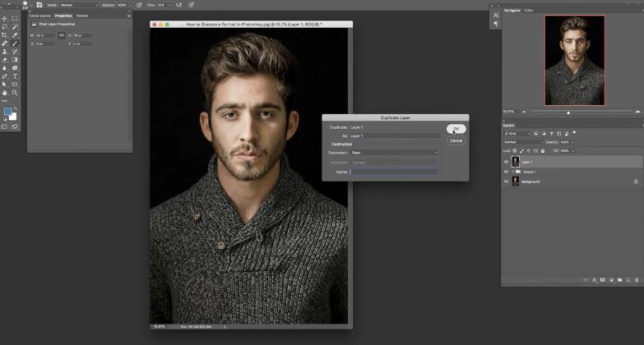644x345 pixels.
Task: Hide Layer 1 using its eye icon
Action: (506, 162)
